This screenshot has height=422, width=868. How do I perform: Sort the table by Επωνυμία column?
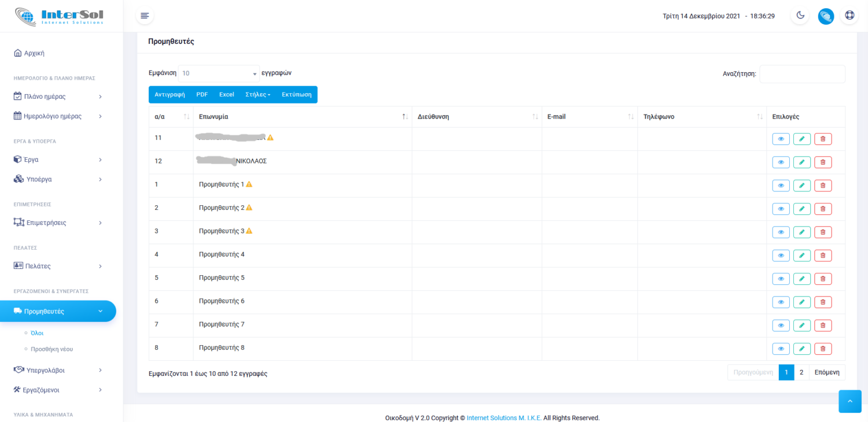pos(301,117)
